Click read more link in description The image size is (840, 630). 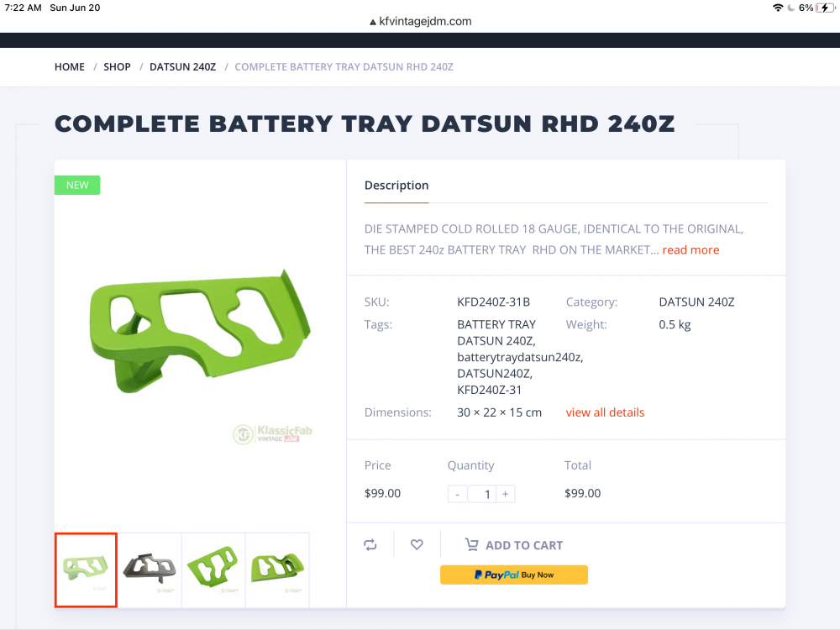pyautogui.click(x=690, y=250)
